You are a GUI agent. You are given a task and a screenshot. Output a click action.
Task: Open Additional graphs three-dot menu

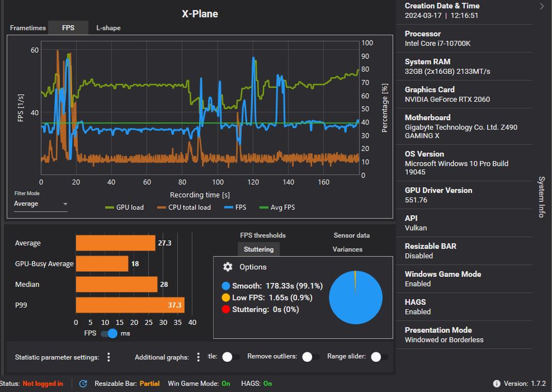(199, 357)
